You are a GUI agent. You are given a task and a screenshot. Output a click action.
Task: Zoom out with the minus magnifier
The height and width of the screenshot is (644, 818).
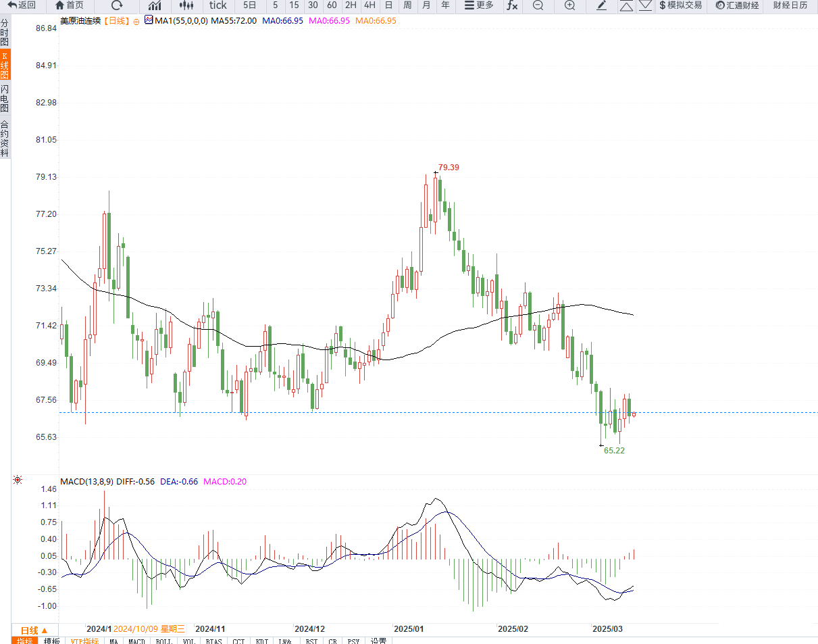tap(538, 5)
